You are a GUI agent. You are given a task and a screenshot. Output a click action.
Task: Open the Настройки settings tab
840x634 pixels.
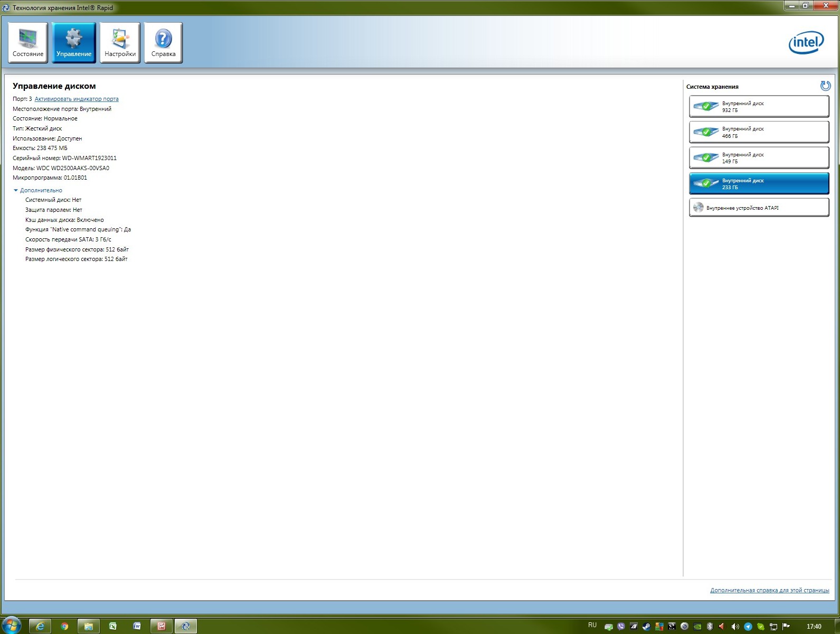(120, 43)
